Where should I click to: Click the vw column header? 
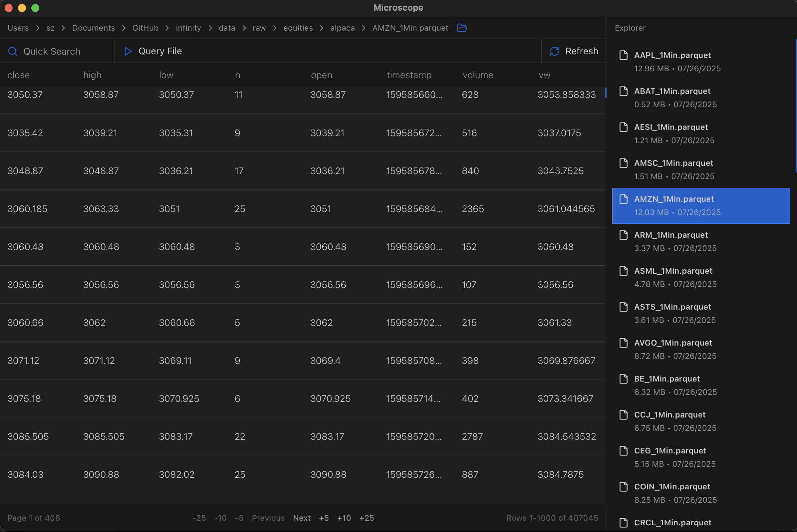tap(544, 75)
